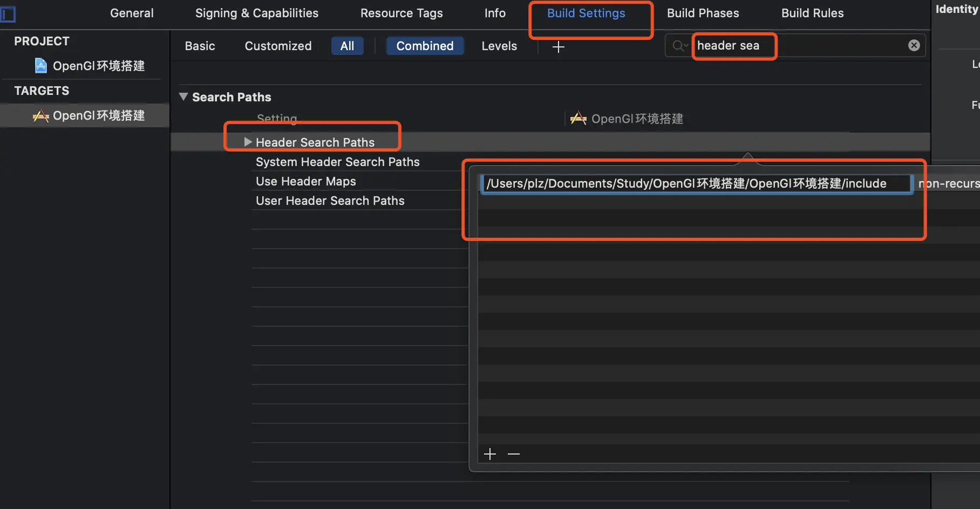Open the Build Phases tab
The width and height of the screenshot is (980, 509).
click(x=703, y=13)
